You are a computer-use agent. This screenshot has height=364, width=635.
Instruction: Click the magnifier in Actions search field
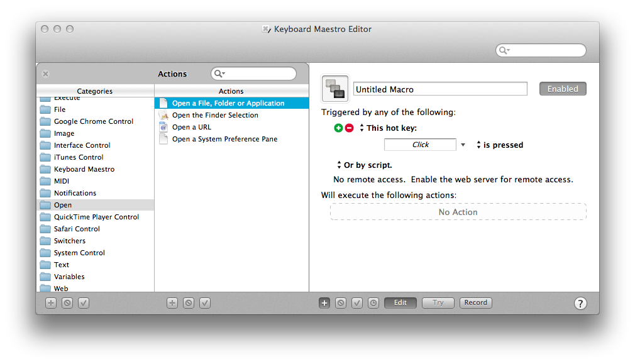pyautogui.click(x=219, y=74)
